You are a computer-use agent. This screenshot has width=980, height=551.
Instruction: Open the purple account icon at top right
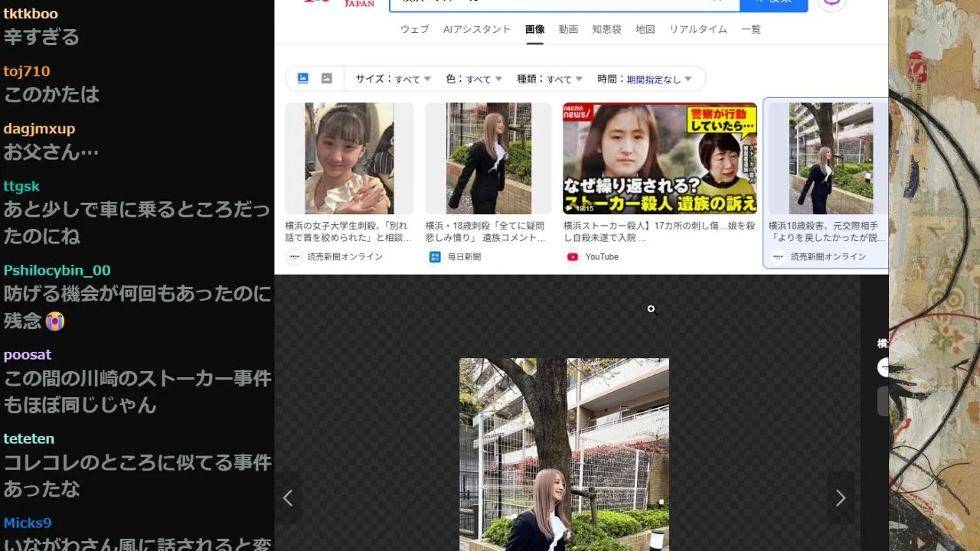point(832,4)
